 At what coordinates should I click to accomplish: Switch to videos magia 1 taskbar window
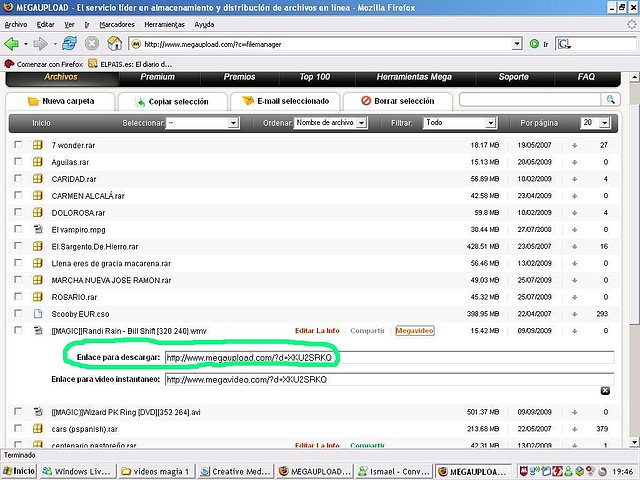(157, 471)
